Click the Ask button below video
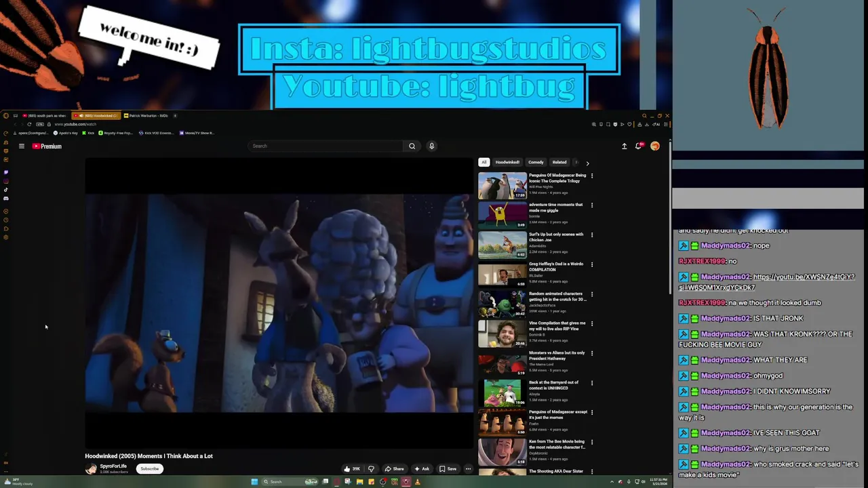This screenshot has height=488, width=868. click(422, 468)
